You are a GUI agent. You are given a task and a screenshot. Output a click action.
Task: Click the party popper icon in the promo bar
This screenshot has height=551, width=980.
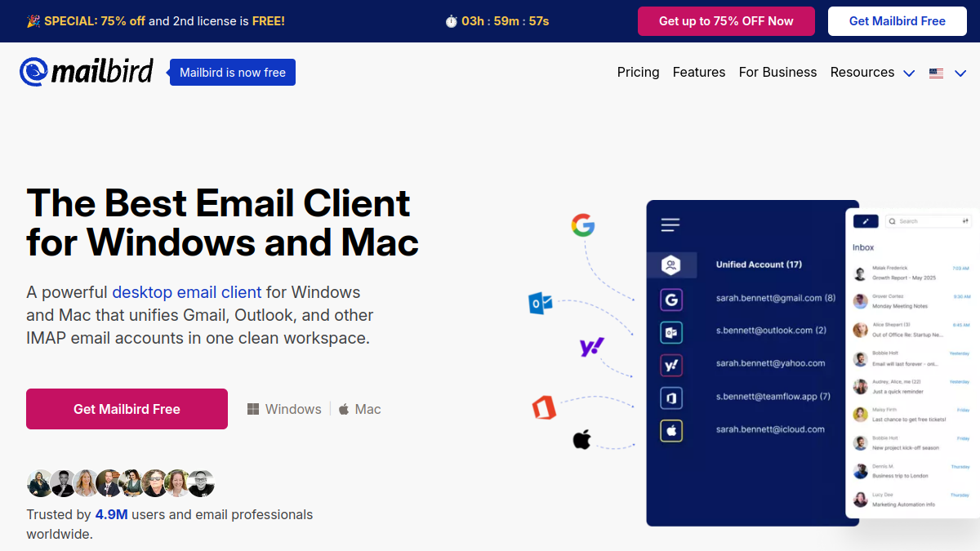click(x=33, y=21)
